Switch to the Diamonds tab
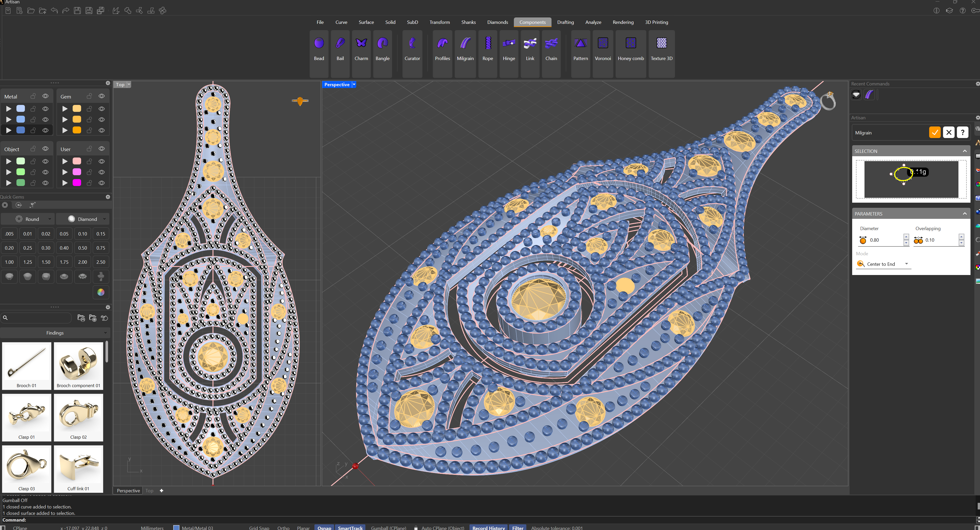The width and height of the screenshot is (980, 530). coord(497,22)
